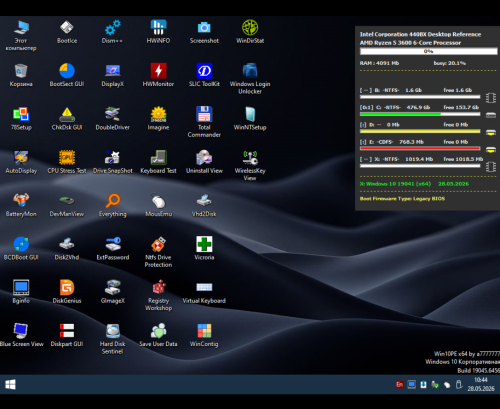Open the Virtual Keyboard shortcut
Screen dimensions: 500x409
coord(204,292)
